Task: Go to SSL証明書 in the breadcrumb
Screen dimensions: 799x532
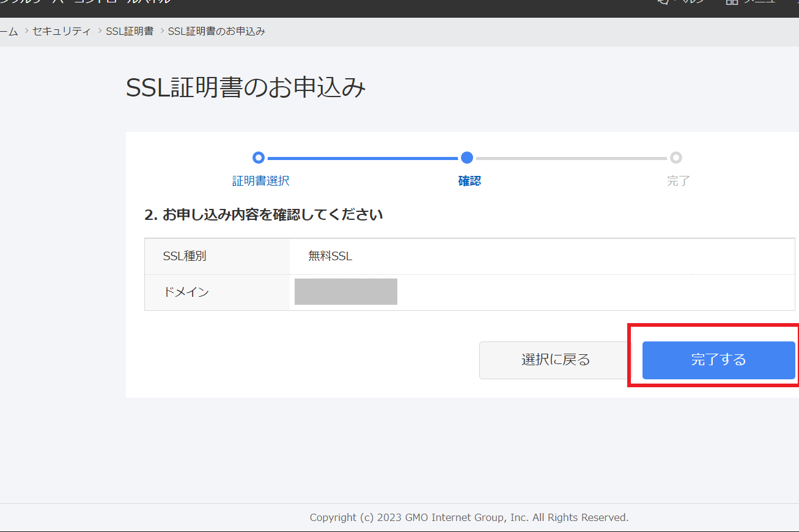Action: (130, 31)
